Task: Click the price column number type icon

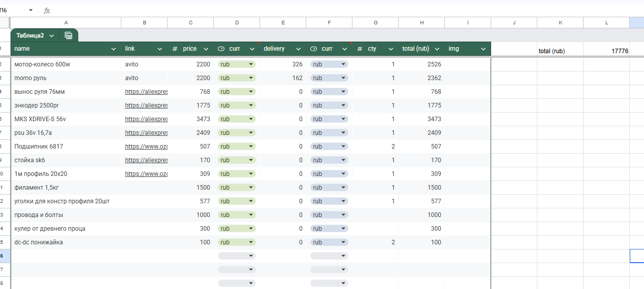Action: tap(175, 49)
